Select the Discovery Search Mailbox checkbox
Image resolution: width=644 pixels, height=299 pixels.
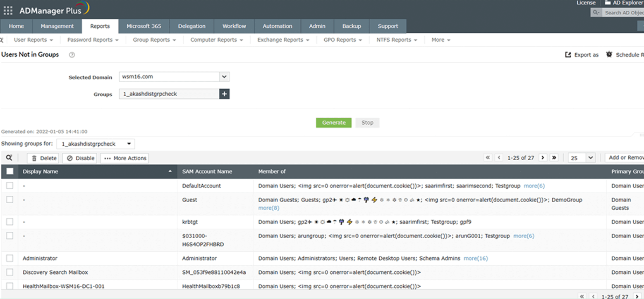coord(10,273)
